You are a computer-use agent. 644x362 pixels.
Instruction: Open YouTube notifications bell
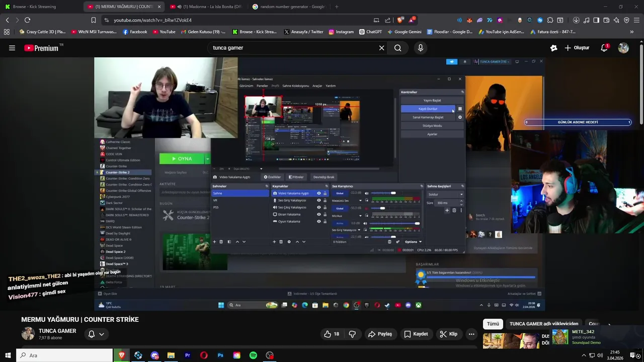pos(605,48)
